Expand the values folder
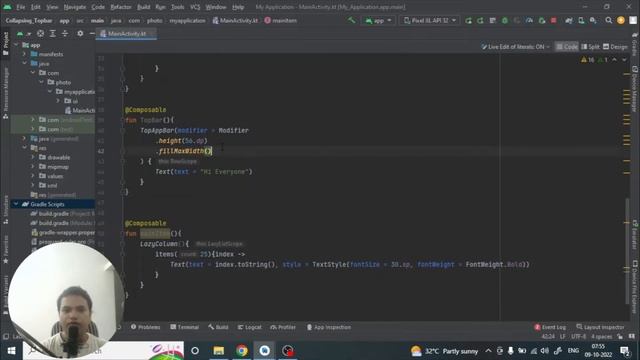 click(x=33, y=176)
